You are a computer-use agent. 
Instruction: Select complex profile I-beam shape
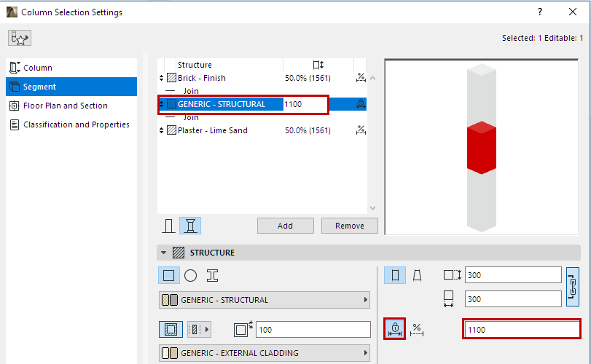[x=212, y=275]
